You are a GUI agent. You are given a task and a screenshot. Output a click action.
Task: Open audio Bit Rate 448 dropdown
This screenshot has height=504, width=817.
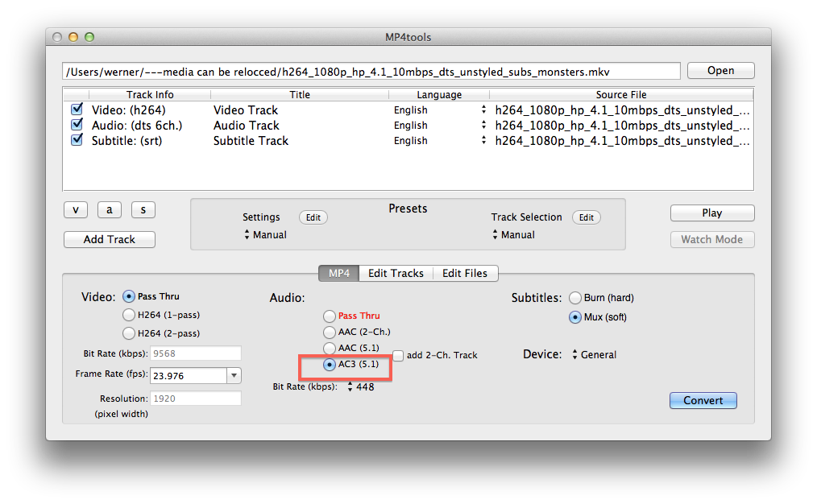361,386
